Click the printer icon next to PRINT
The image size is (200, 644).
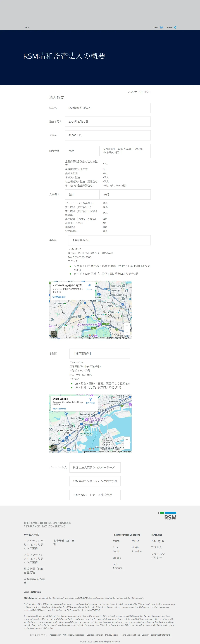[161, 27]
